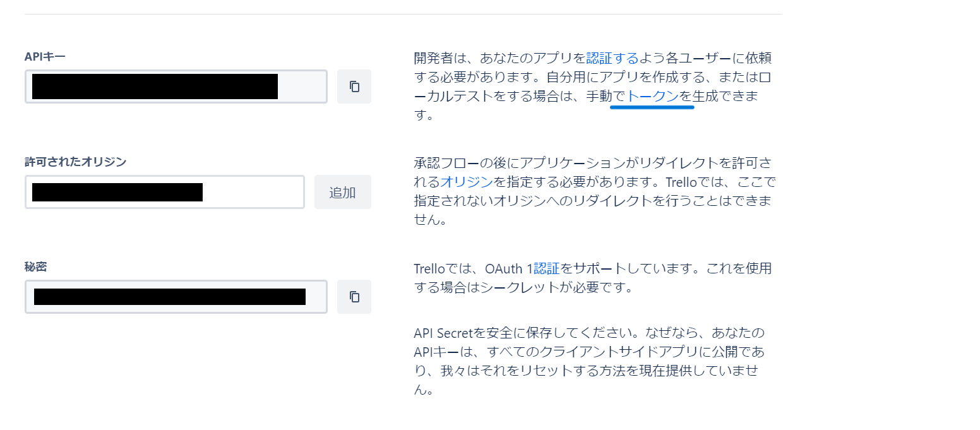
Task: Copy the 秘密 secret with copy icon
Action: coord(354,297)
